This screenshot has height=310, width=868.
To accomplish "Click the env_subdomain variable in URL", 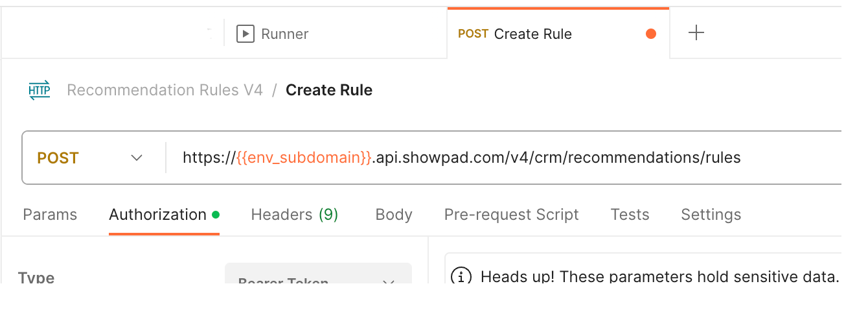I will coord(304,158).
